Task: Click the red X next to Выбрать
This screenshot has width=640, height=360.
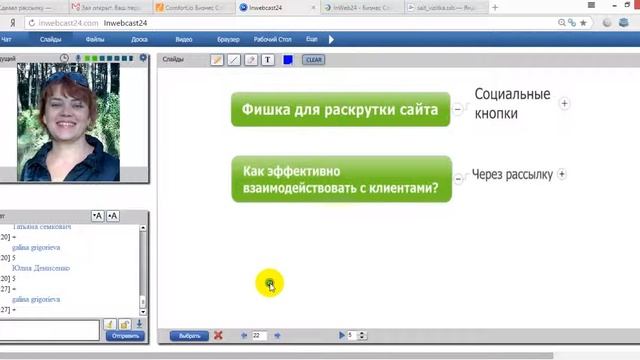Action: point(218,336)
